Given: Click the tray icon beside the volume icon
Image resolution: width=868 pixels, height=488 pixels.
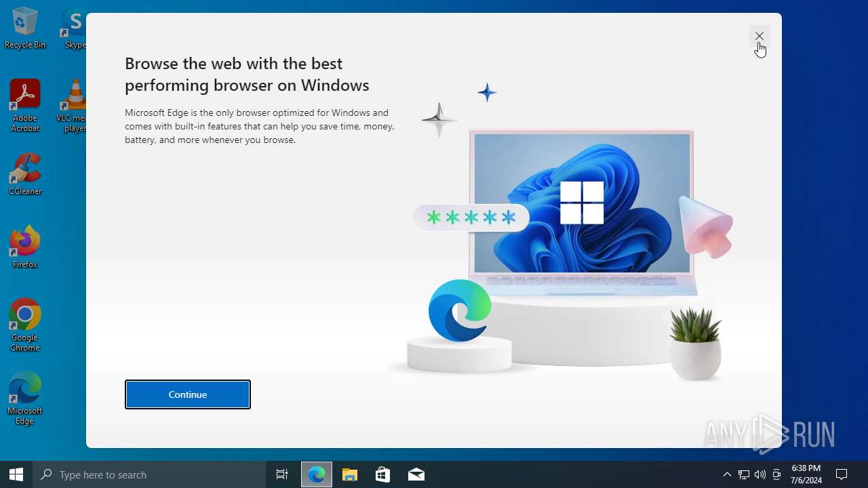Looking at the screenshot, I should [776, 474].
